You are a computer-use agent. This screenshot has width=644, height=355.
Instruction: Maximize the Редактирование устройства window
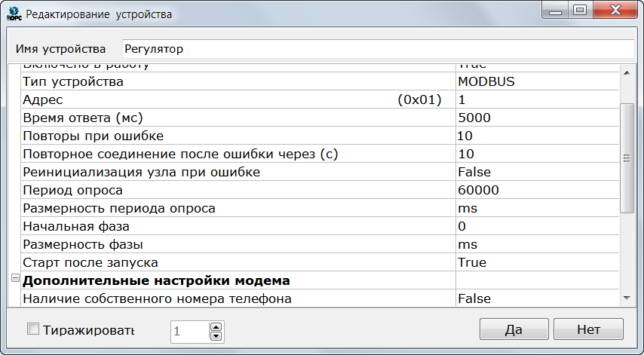[580, 11]
